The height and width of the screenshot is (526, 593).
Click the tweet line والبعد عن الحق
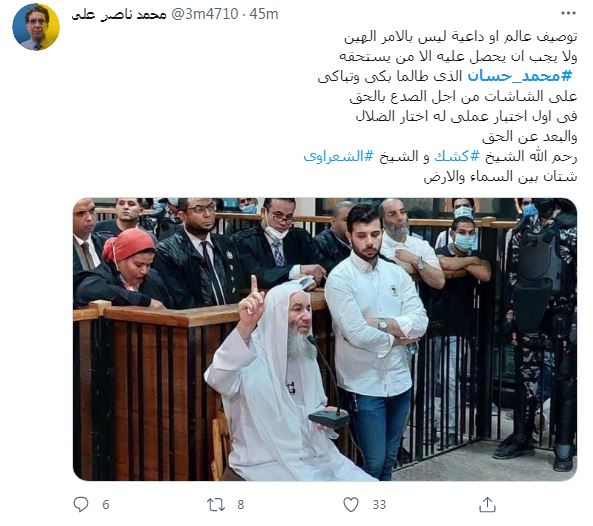click(530, 137)
